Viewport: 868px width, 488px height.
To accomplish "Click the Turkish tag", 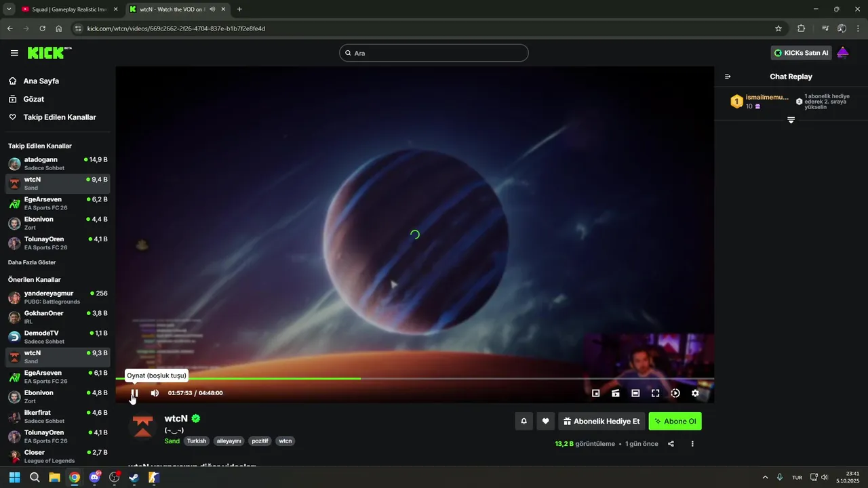I will click(x=197, y=441).
